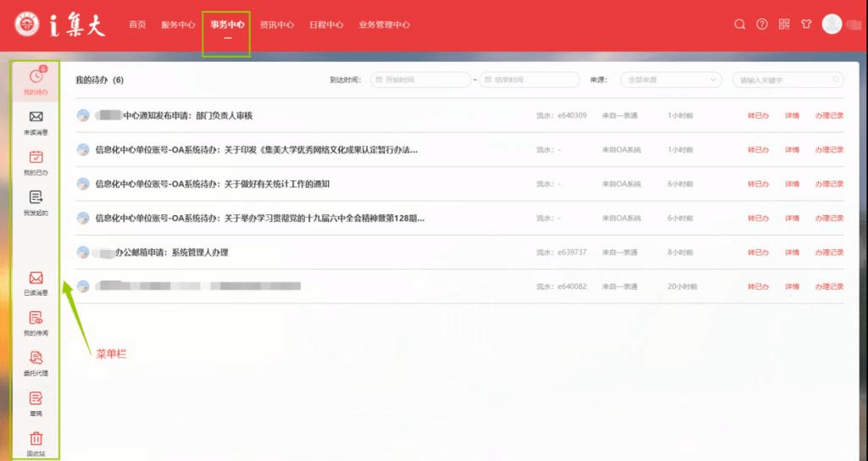Click the keyword search input field

(x=783, y=80)
